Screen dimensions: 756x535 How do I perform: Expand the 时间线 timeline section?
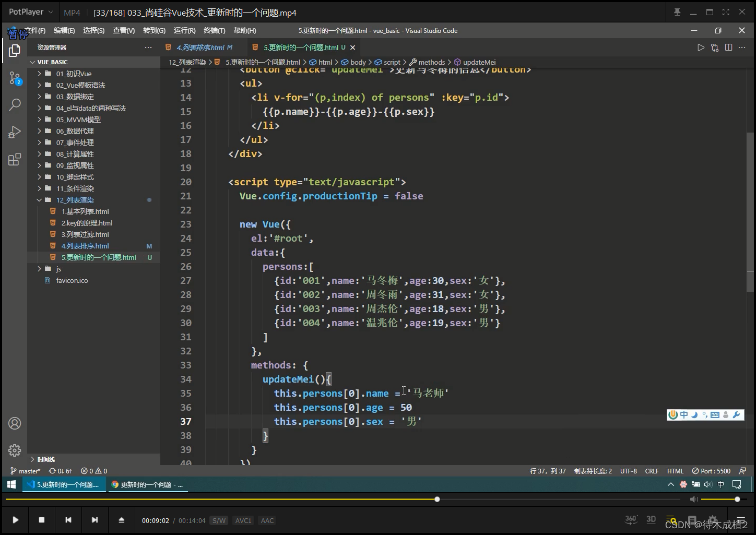point(46,459)
